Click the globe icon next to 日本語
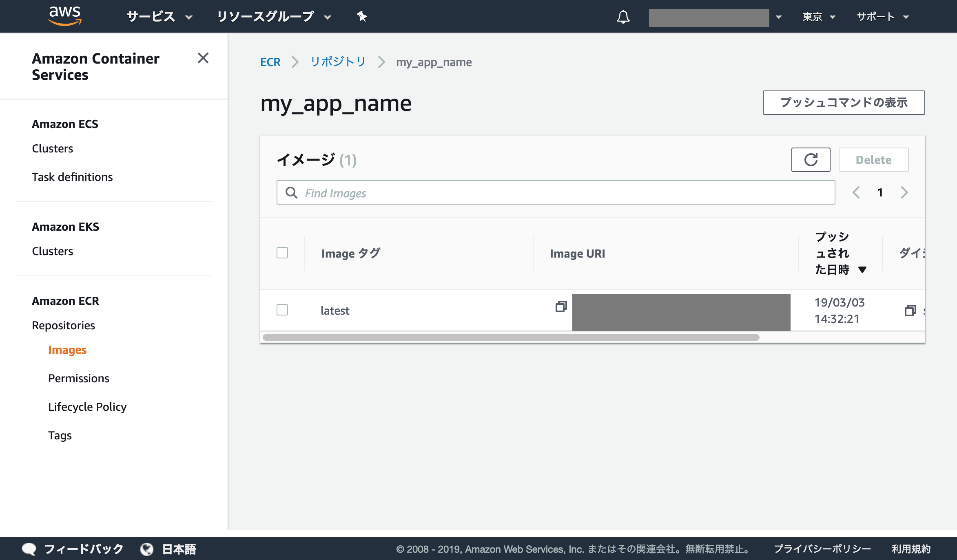The width and height of the screenshot is (957, 560). (x=146, y=549)
